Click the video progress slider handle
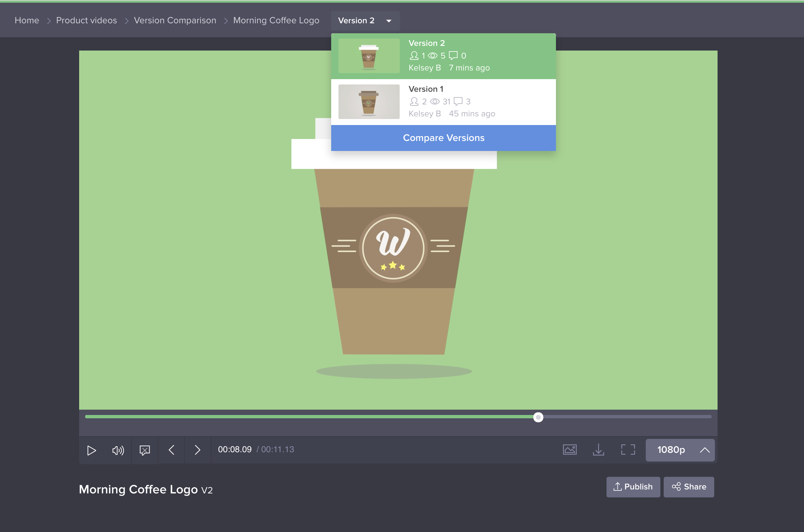This screenshot has height=532, width=804. tap(538, 417)
